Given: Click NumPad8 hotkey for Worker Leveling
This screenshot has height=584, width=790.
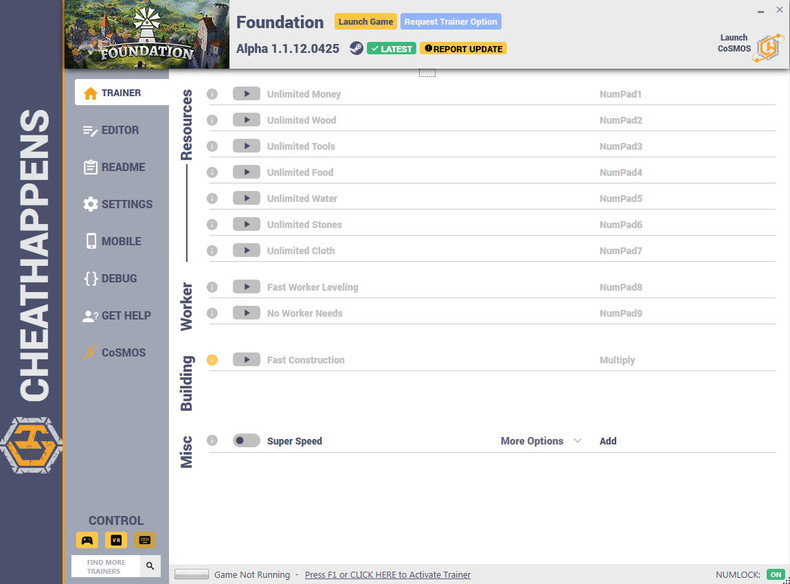Looking at the screenshot, I should 621,287.
